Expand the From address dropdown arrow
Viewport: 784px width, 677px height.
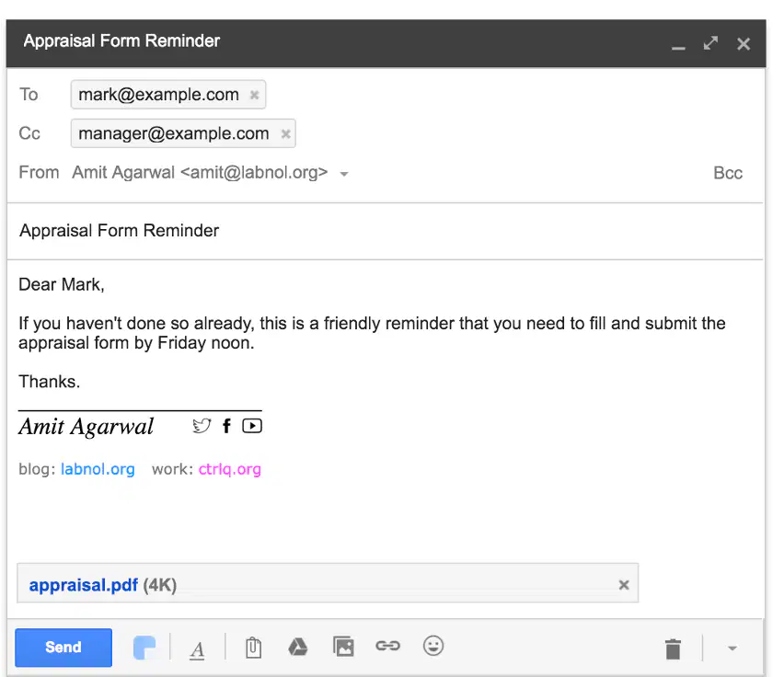pyautogui.click(x=344, y=175)
